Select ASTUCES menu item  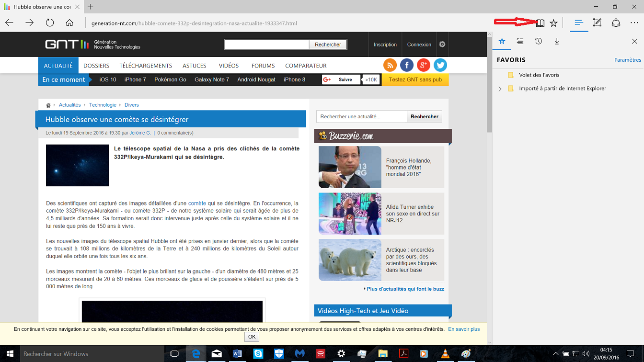(x=195, y=66)
